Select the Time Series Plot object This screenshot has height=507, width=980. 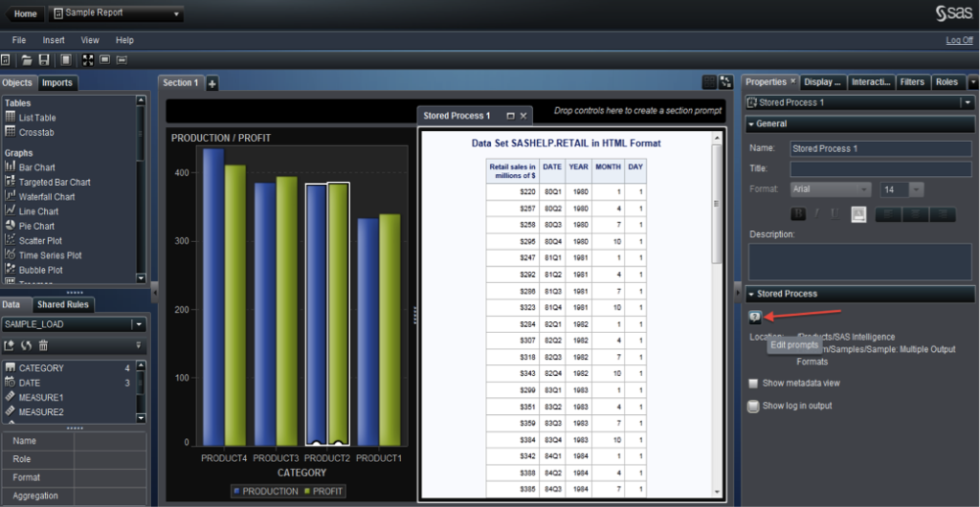pyautogui.click(x=43, y=255)
